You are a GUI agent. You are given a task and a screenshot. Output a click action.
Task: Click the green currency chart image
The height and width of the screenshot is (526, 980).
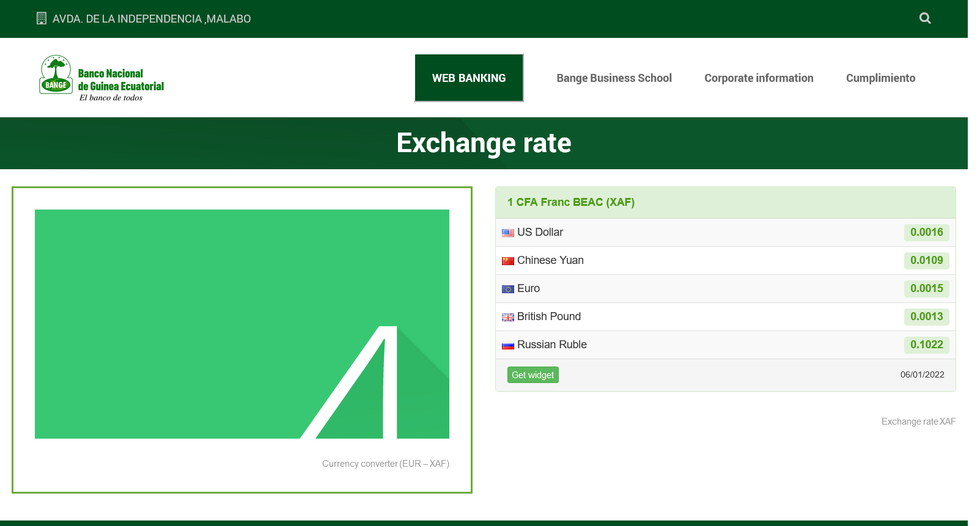click(242, 324)
